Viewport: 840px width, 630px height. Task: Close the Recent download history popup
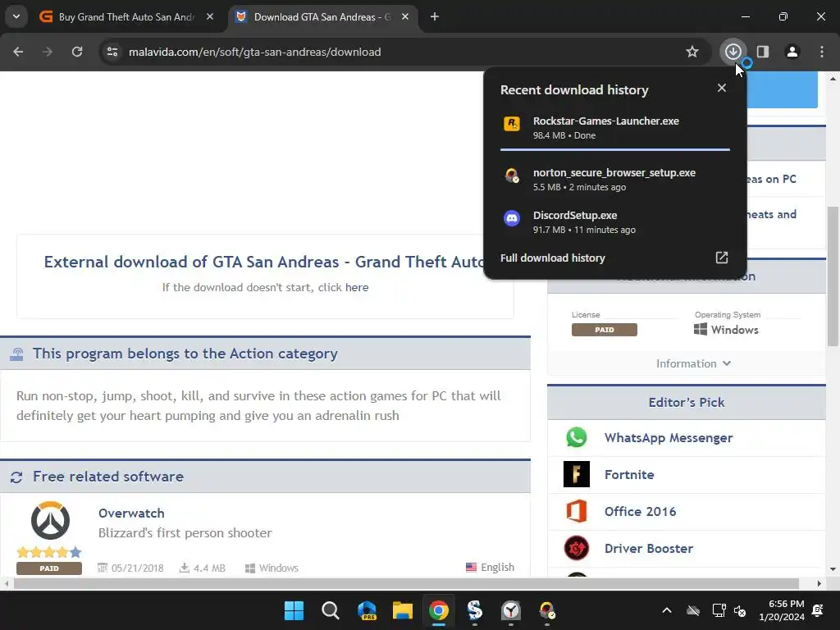pos(722,88)
